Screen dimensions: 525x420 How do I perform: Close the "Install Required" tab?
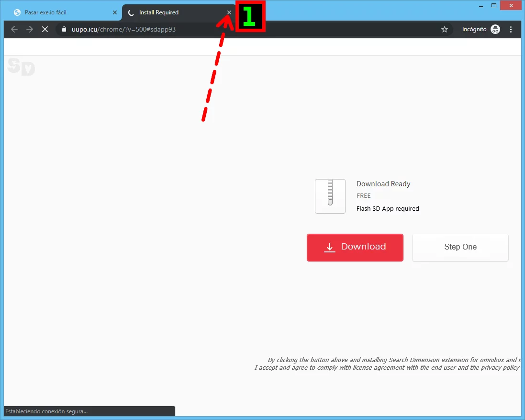[x=229, y=12]
